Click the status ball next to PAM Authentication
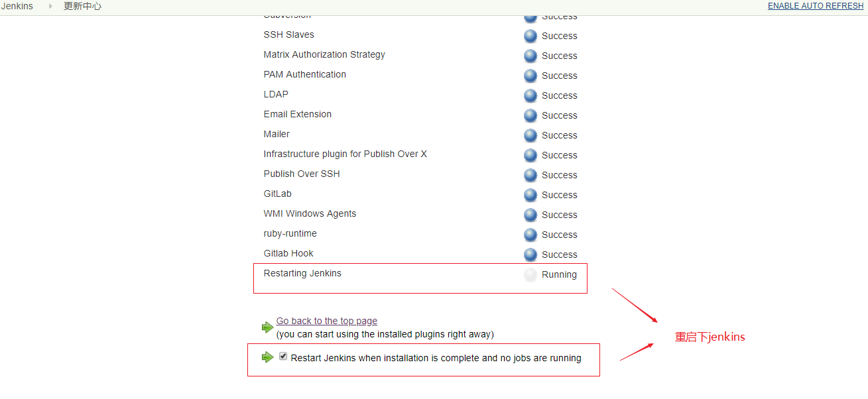 coord(530,76)
